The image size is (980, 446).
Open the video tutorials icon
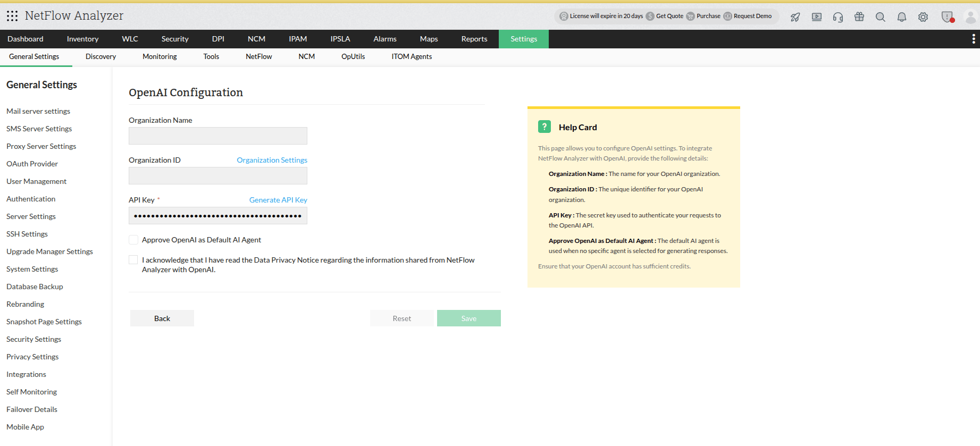tap(817, 17)
